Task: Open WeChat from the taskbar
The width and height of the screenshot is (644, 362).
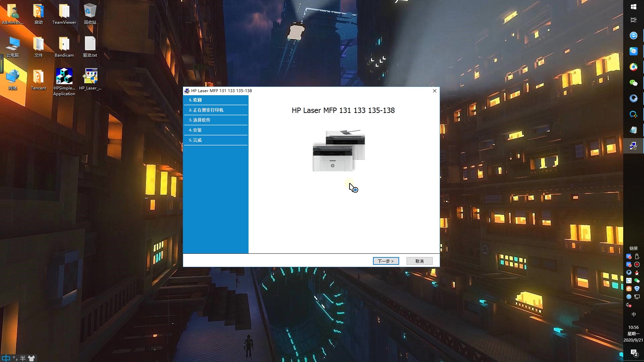Action: (x=633, y=83)
